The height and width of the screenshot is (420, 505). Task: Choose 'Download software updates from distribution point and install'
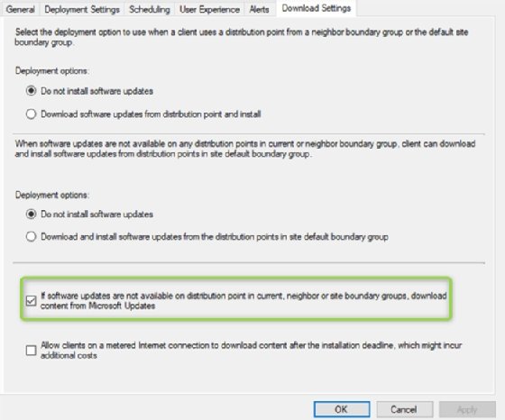click(31, 114)
